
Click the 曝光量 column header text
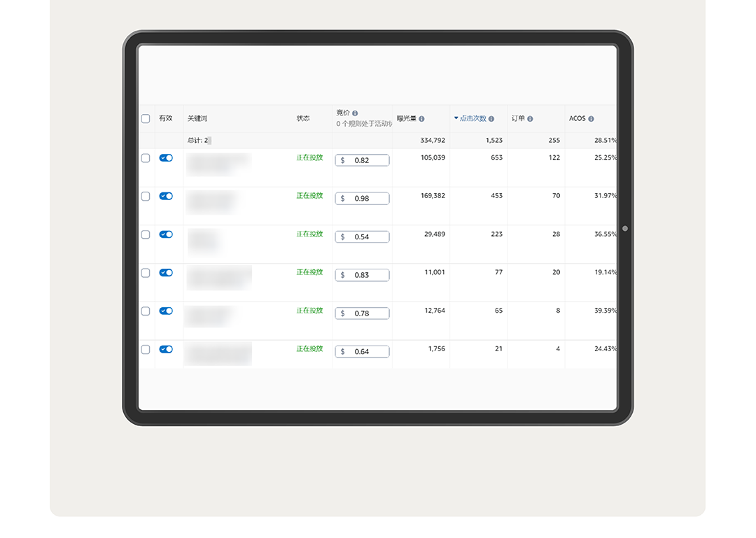pyautogui.click(x=407, y=119)
